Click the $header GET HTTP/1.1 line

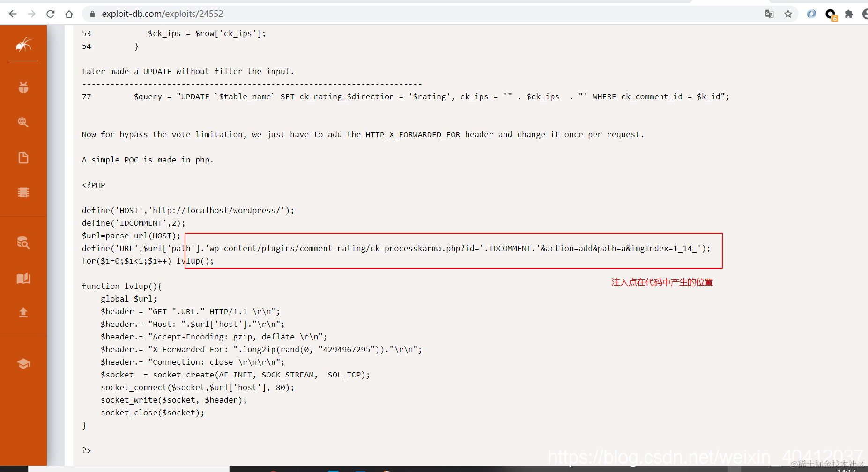190,311
